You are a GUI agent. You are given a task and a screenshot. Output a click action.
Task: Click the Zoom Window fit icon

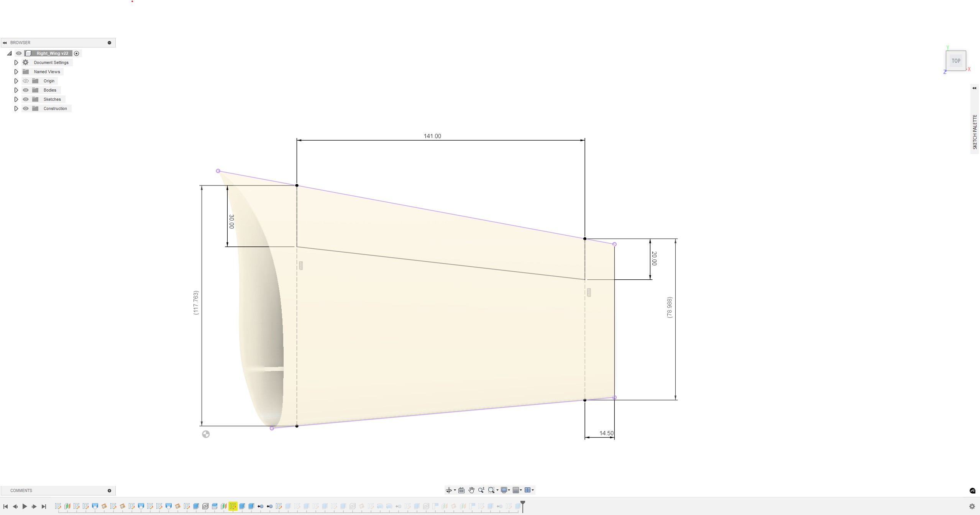pyautogui.click(x=491, y=490)
